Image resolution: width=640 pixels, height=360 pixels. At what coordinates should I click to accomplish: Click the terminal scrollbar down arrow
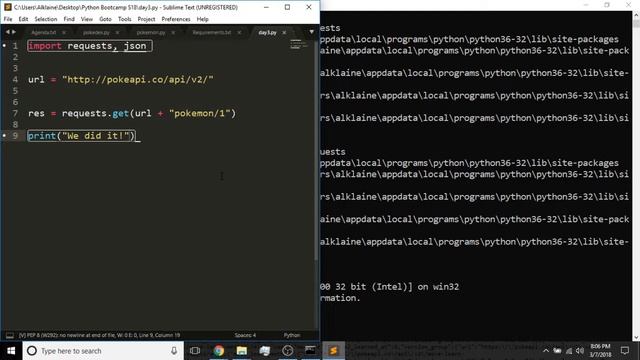click(x=636, y=338)
